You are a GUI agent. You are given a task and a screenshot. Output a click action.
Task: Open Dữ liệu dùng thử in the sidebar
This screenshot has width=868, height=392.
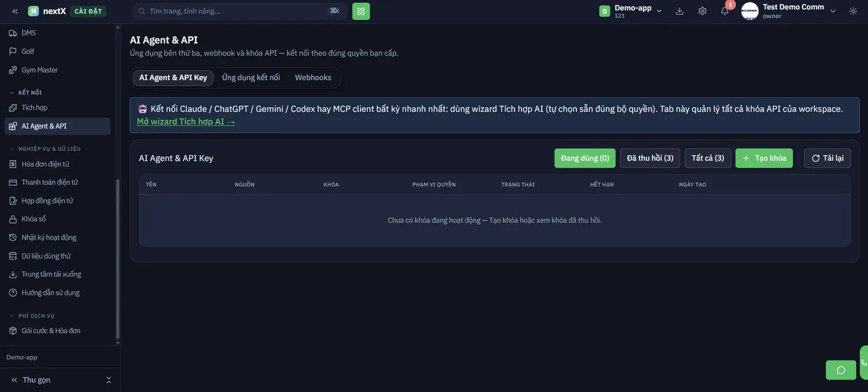57,256
